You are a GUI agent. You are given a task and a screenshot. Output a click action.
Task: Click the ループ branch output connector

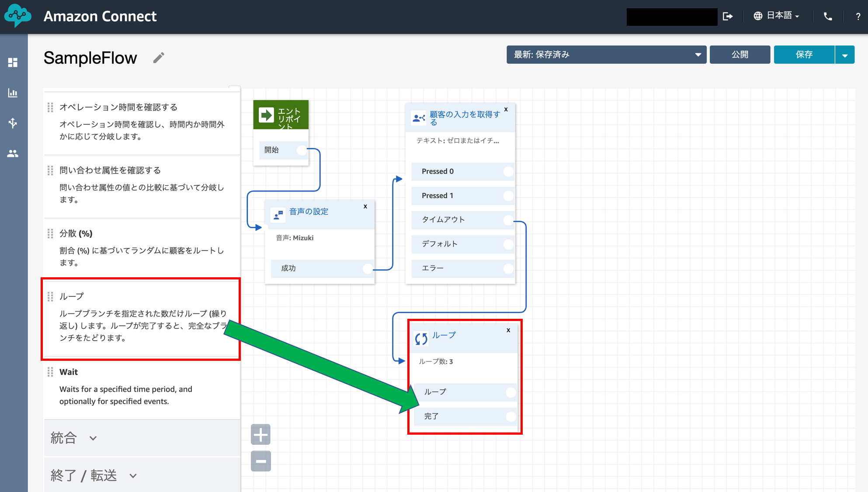coord(511,392)
